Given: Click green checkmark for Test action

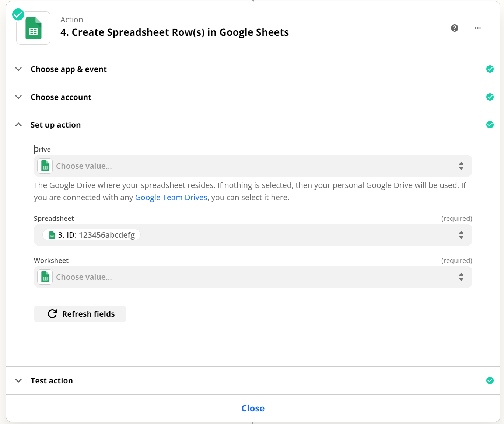Looking at the screenshot, I should [490, 380].
